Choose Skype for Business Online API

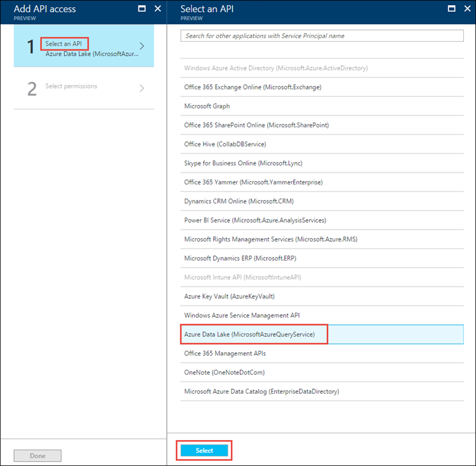[x=322, y=164]
